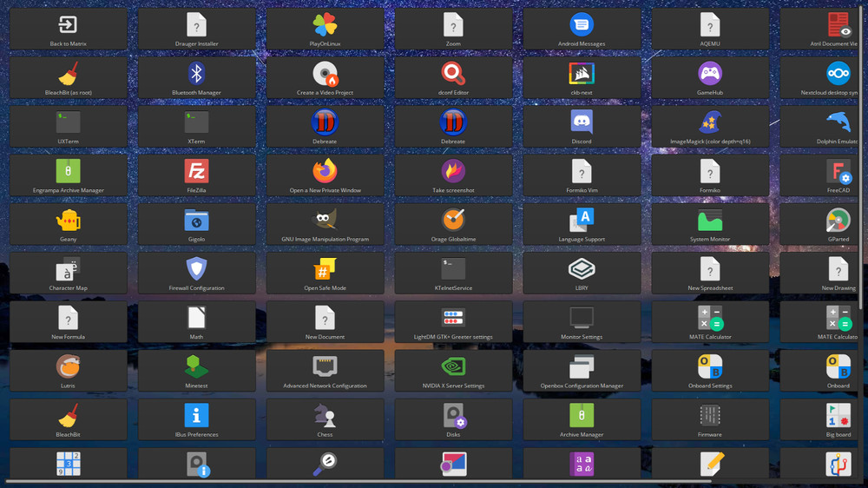Click the Take screenshot tile
This screenshot has width=868, height=488.
[x=453, y=175]
